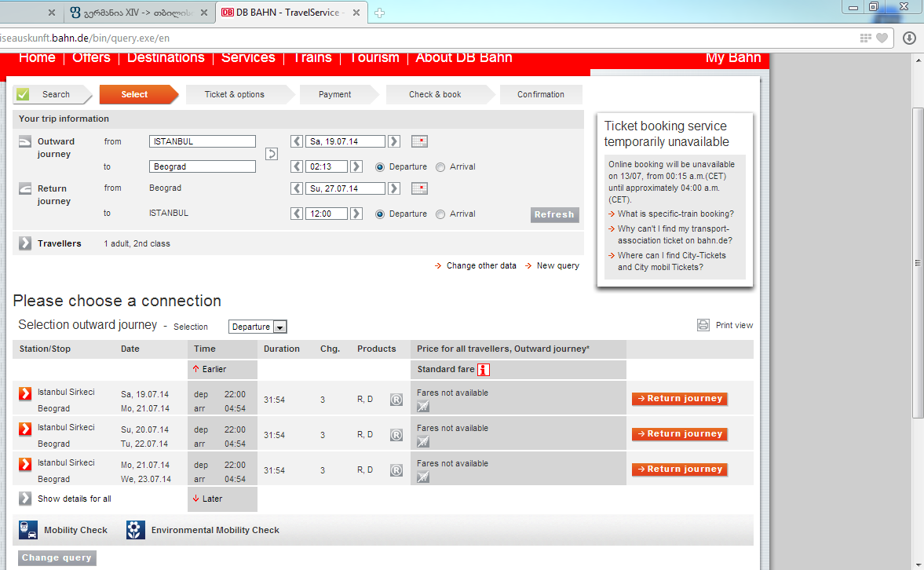Start a New query link
Image resolution: width=924 pixels, height=570 pixels.
pyautogui.click(x=557, y=266)
